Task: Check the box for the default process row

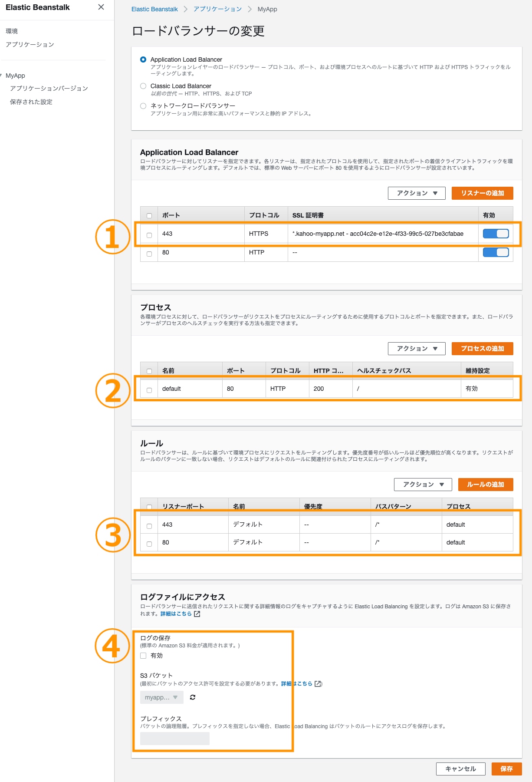Action: coord(149,390)
